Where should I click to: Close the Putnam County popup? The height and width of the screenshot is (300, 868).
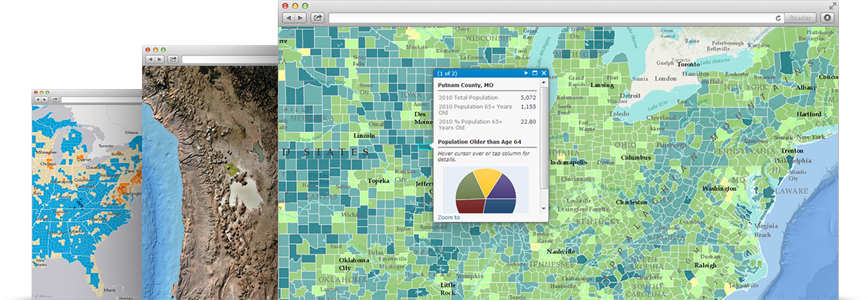click(543, 73)
